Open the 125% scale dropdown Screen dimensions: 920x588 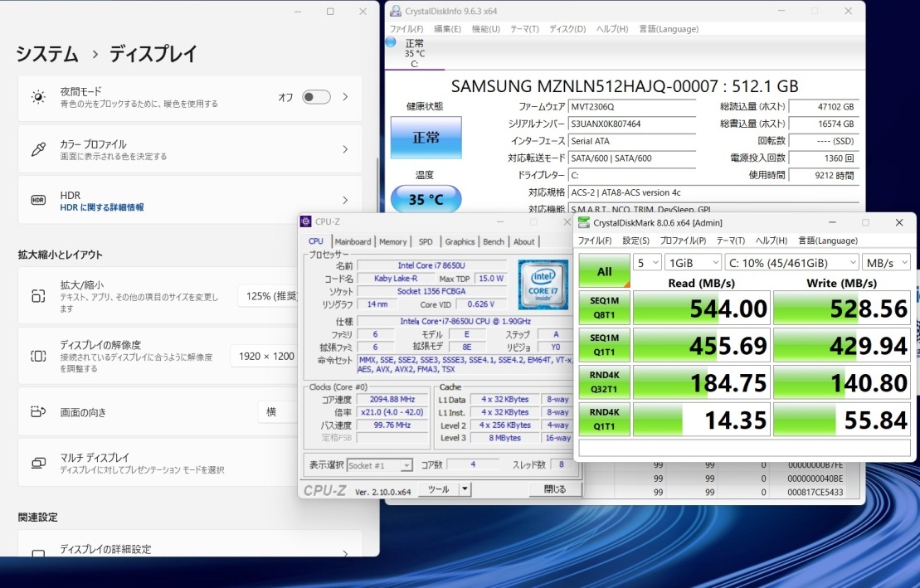269,296
